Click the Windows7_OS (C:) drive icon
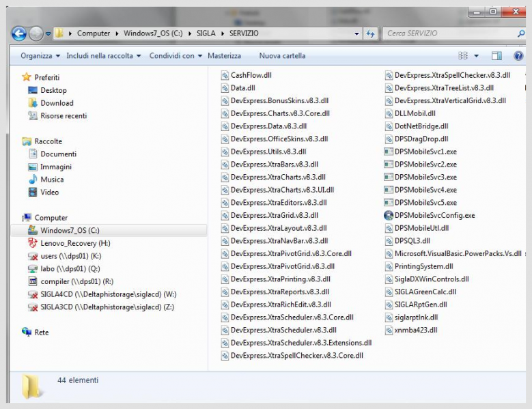The height and width of the screenshot is (409, 532). click(33, 230)
